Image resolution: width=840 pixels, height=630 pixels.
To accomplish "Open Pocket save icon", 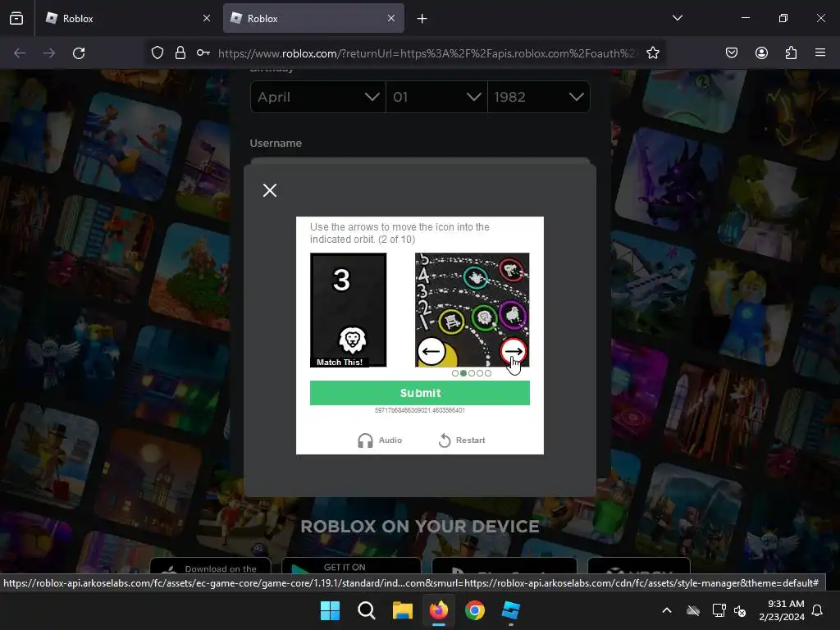I will pyautogui.click(x=731, y=53).
